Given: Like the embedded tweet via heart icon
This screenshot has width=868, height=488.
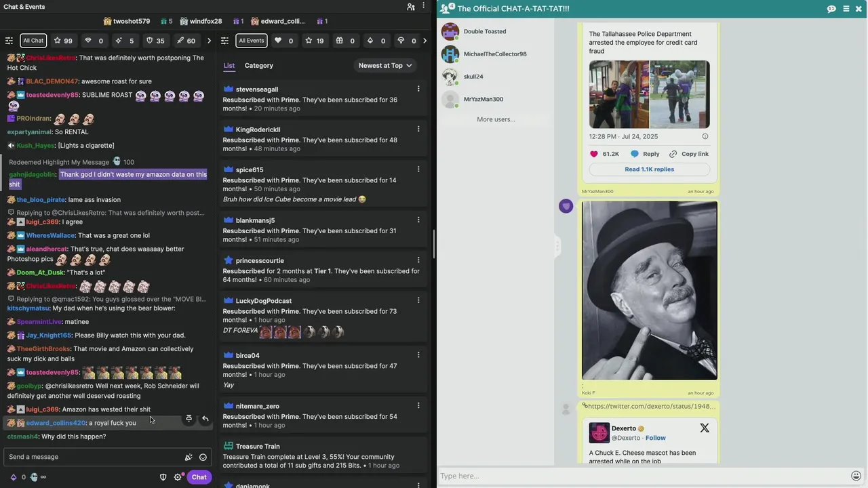Looking at the screenshot, I should pos(594,154).
